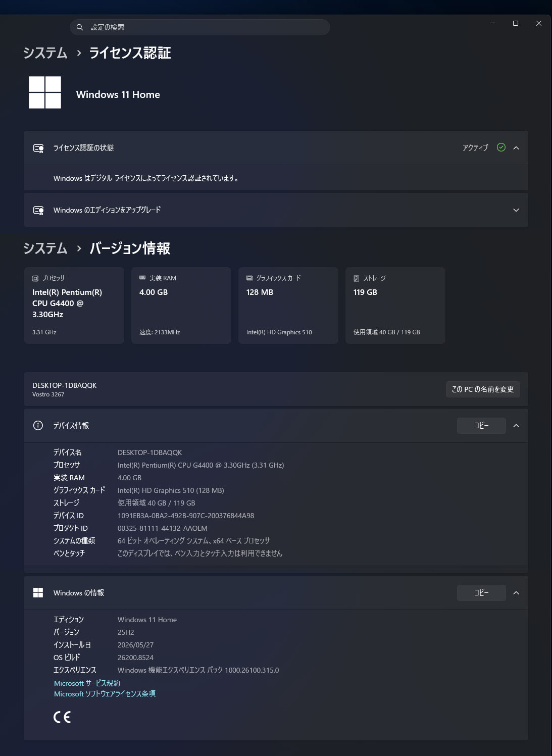Click the installed RAM memory icon

(x=142, y=278)
